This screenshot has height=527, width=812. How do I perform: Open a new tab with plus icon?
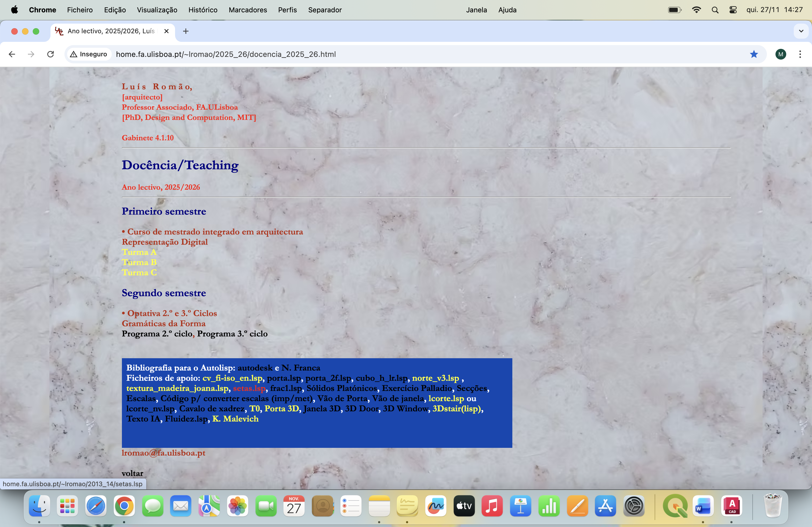pyautogui.click(x=186, y=31)
